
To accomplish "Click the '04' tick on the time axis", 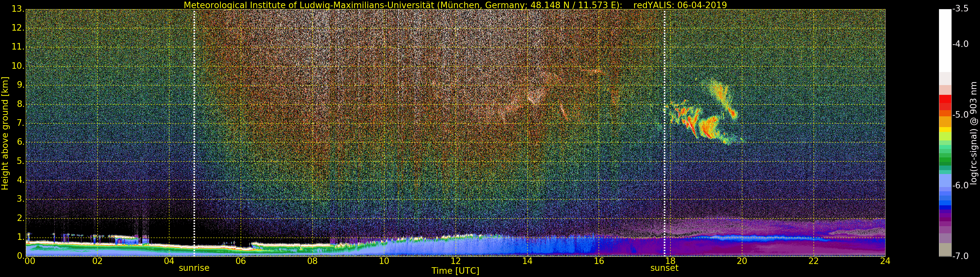I will (x=169, y=261).
